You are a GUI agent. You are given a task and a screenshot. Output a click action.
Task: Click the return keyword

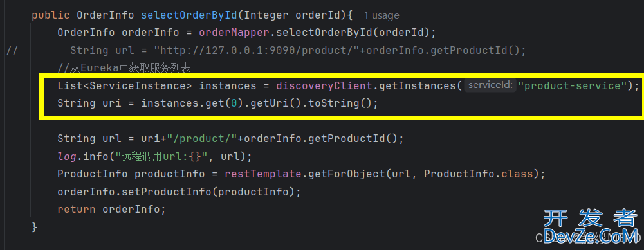[x=77, y=210]
